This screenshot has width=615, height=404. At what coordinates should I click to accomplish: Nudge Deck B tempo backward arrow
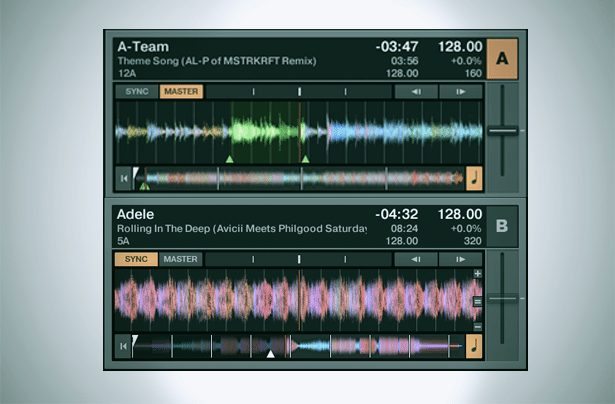(x=416, y=259)
